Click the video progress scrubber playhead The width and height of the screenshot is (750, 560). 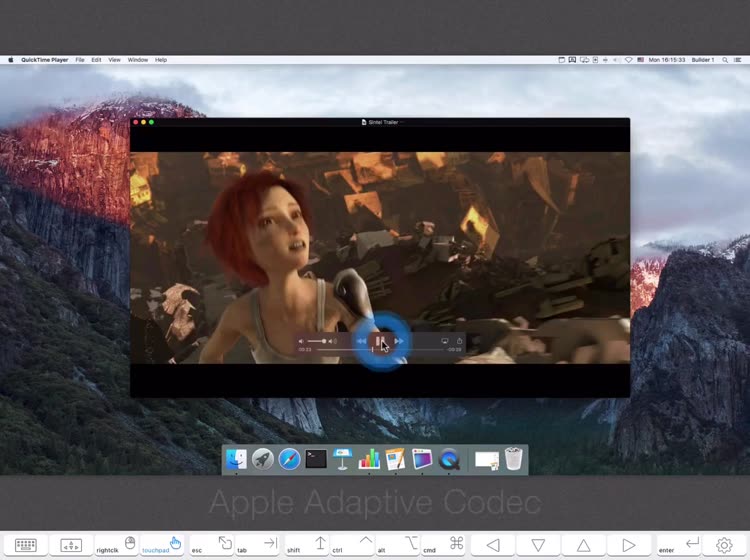pyautogui.click(x=372, y=350)
